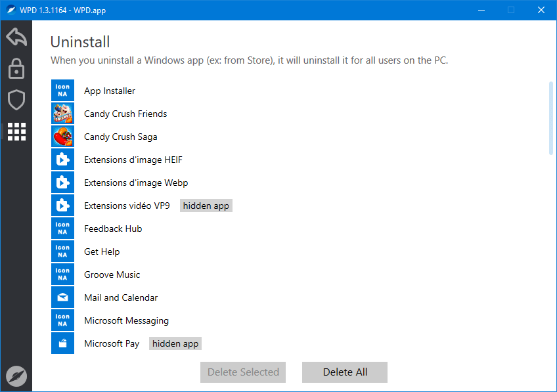Click the Extensions vidéo VP9 icon

click(62, 206)
